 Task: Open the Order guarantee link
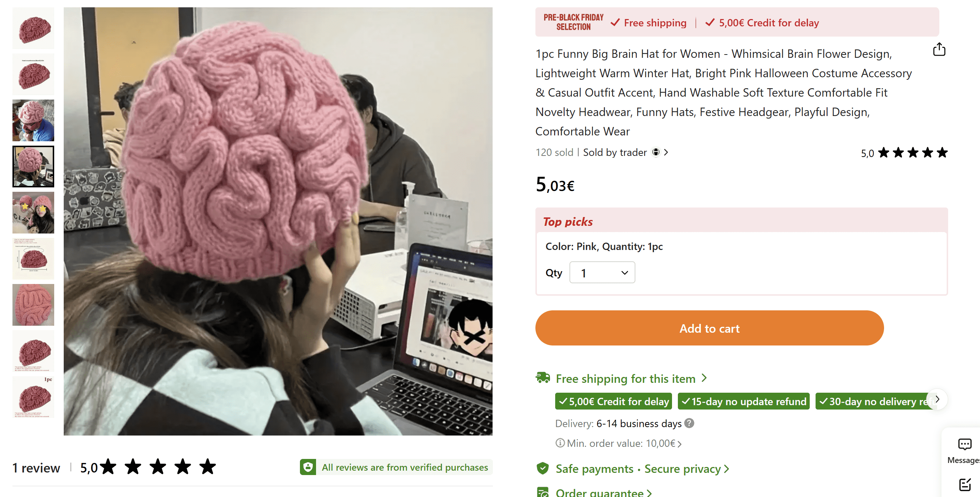coord(604,492)
